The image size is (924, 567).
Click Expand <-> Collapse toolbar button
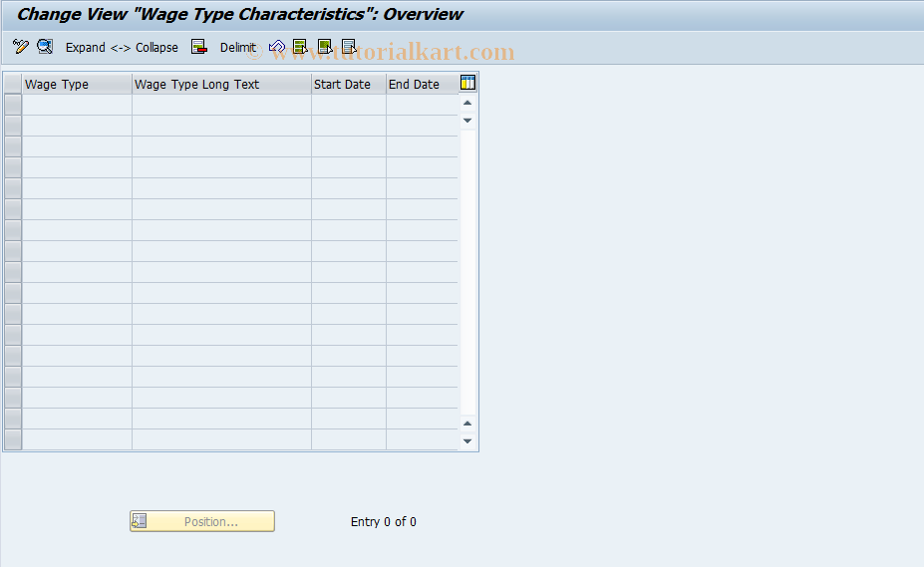click(x=122, y=48)
